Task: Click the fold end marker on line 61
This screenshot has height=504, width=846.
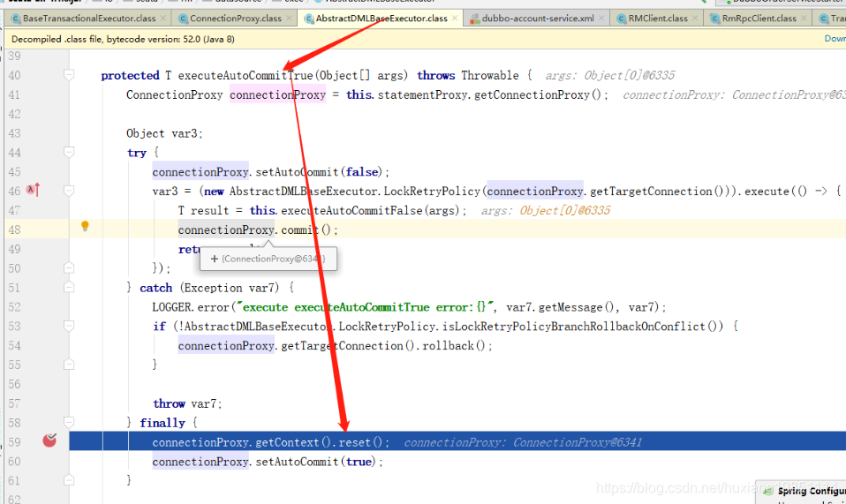Action: [69, 480]
